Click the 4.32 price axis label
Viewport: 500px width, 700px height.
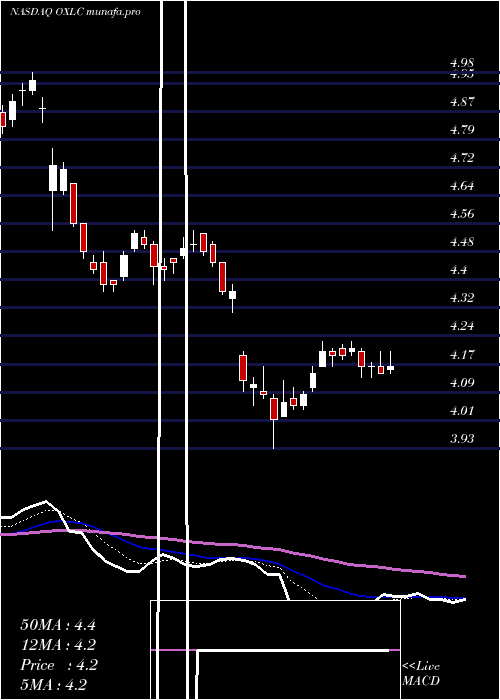coord(462,298)
